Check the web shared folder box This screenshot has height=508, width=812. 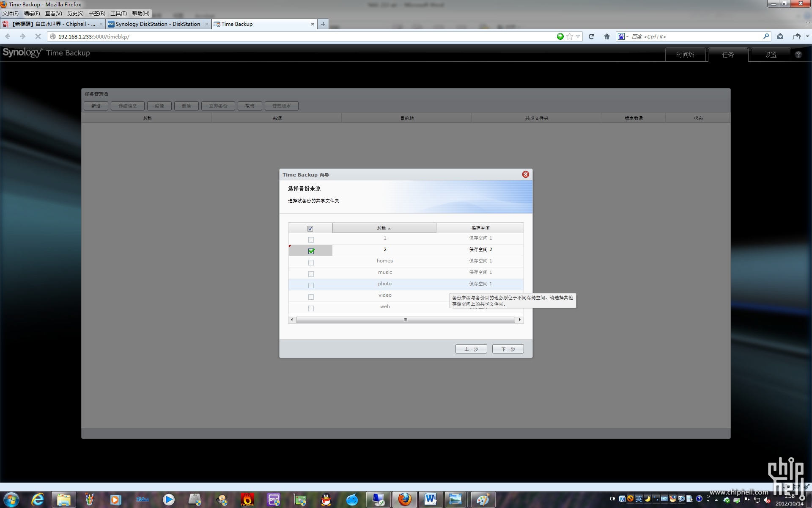311,308
